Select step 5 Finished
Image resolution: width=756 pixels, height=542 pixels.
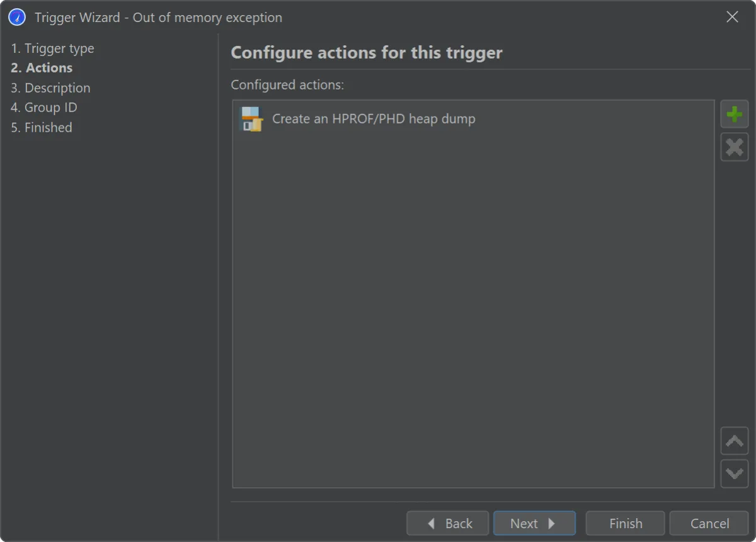(42, 127)
